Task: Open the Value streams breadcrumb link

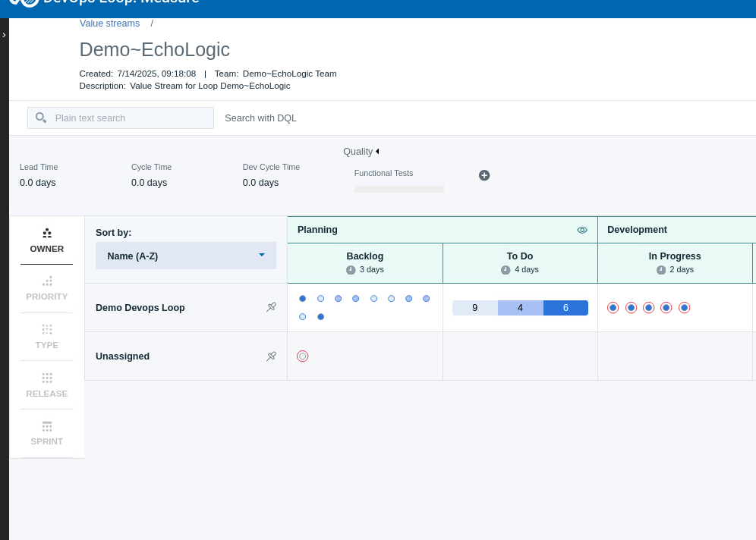Action: 109,24
